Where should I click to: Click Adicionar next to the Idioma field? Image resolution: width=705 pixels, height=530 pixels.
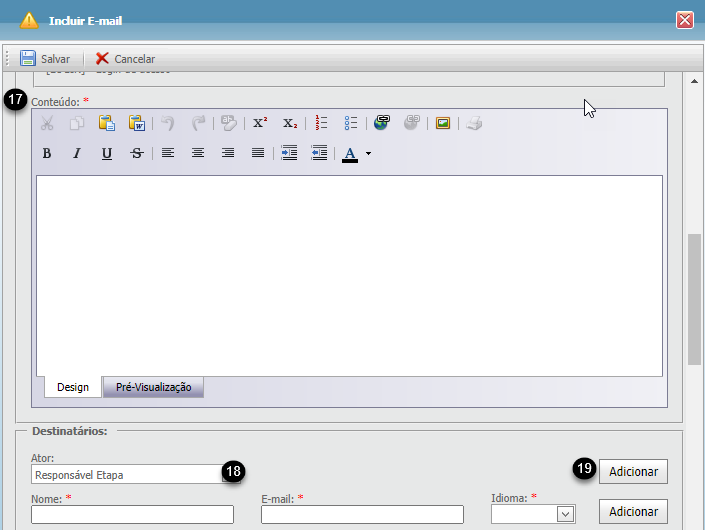[x=633, y=512]
